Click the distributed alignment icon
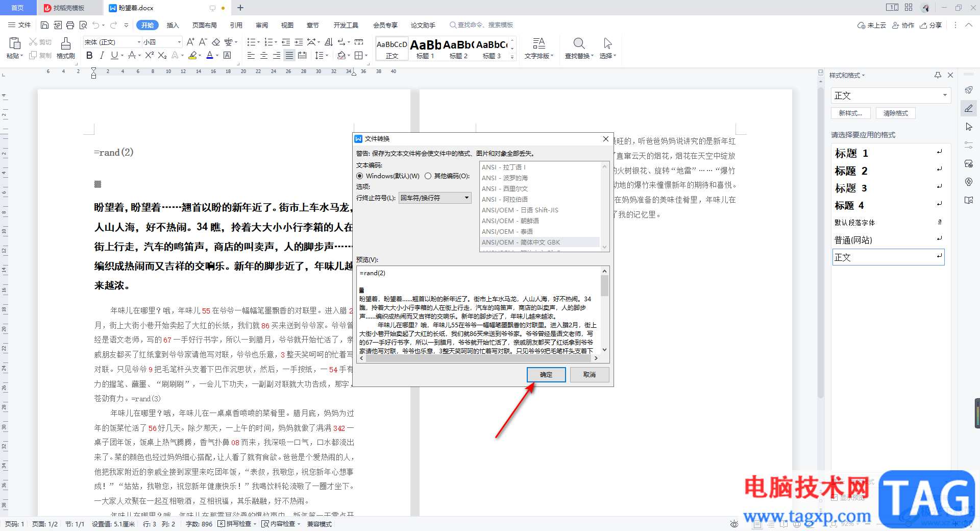This screenshot has height=531, width=980. (x=302, y=55)
